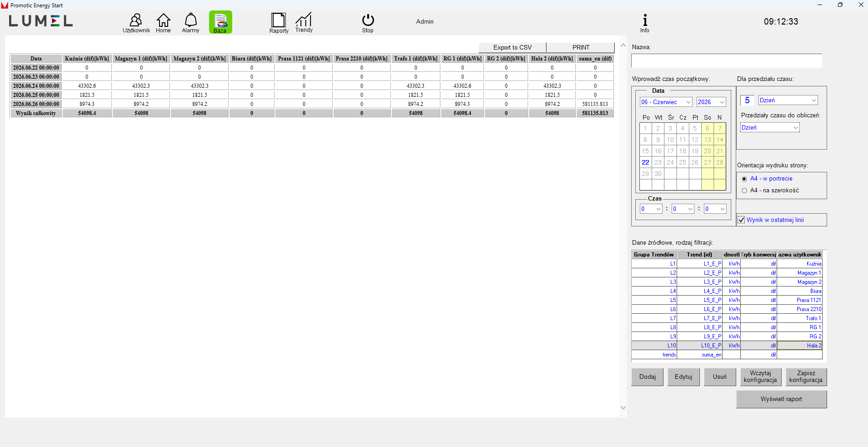Click the Hala 2 (dif)[kWh] column header
Image resolution: width=868 pixels, height=447 pixels.
coord(552,59)
